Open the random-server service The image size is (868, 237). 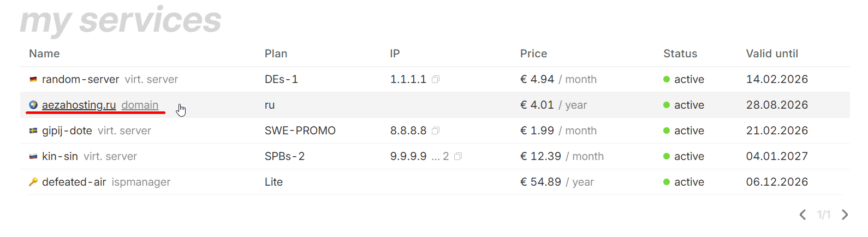[x=80, y=80]
